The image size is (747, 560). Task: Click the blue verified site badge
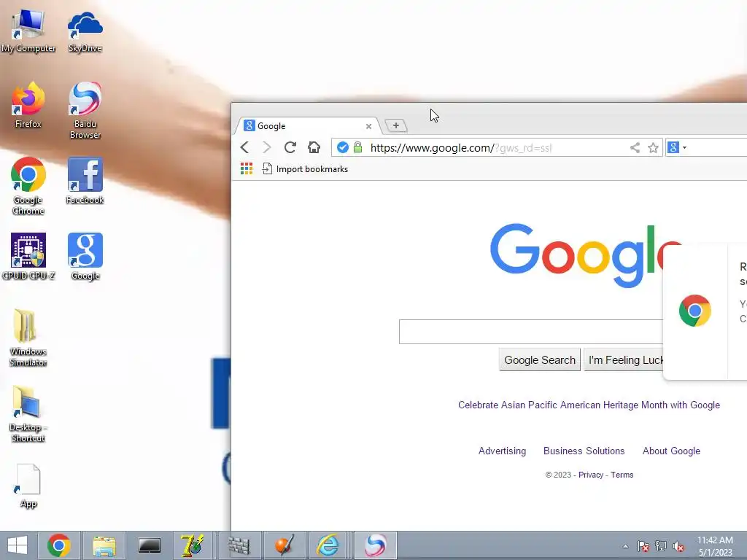click(x=343, y=147)
